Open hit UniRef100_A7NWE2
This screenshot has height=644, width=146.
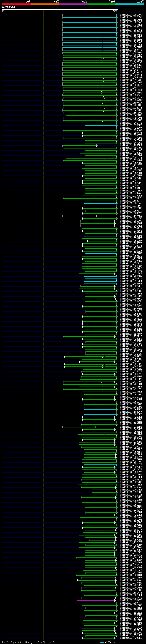point(131,25)
